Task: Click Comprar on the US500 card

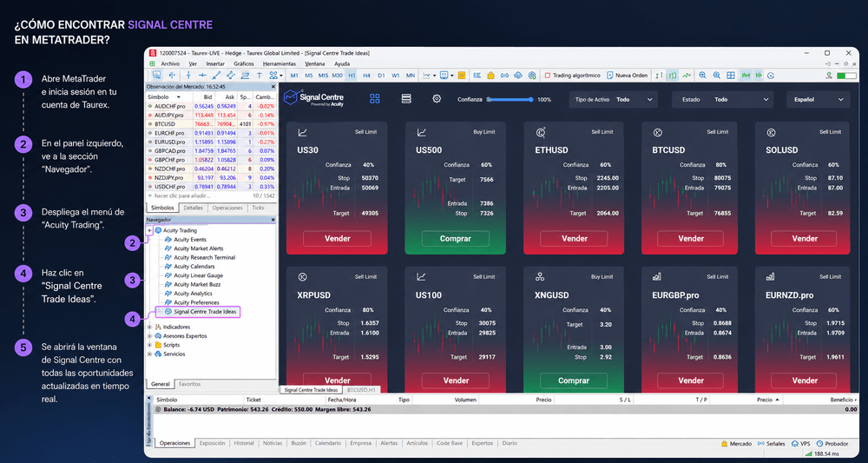Action: coord(456,239)
